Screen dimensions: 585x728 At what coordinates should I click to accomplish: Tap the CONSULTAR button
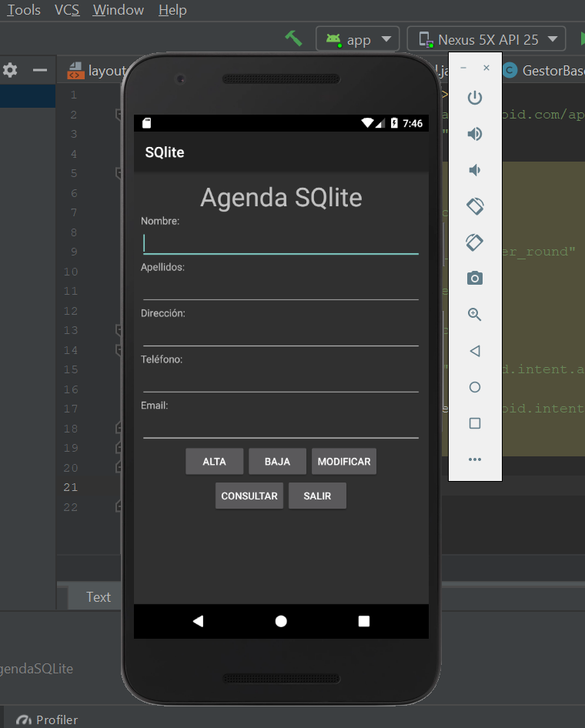click(x=249, y=496)
